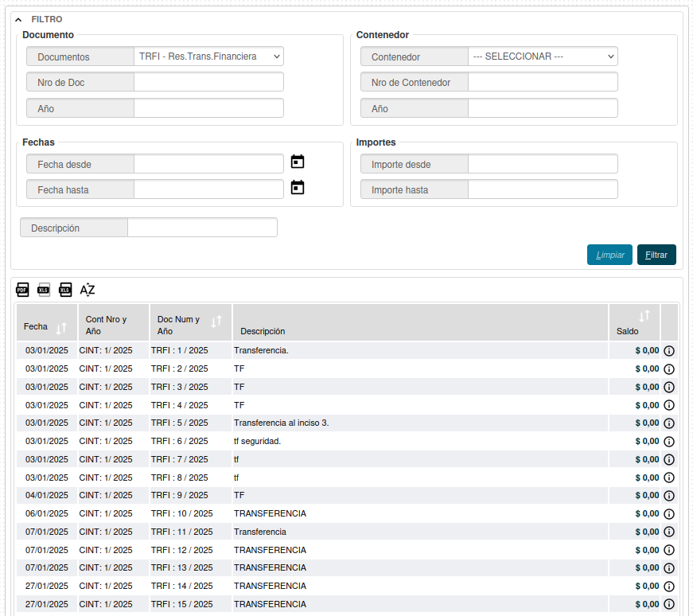
Task: Sort the table by Fecha column
Action: [x=61, y=327]
